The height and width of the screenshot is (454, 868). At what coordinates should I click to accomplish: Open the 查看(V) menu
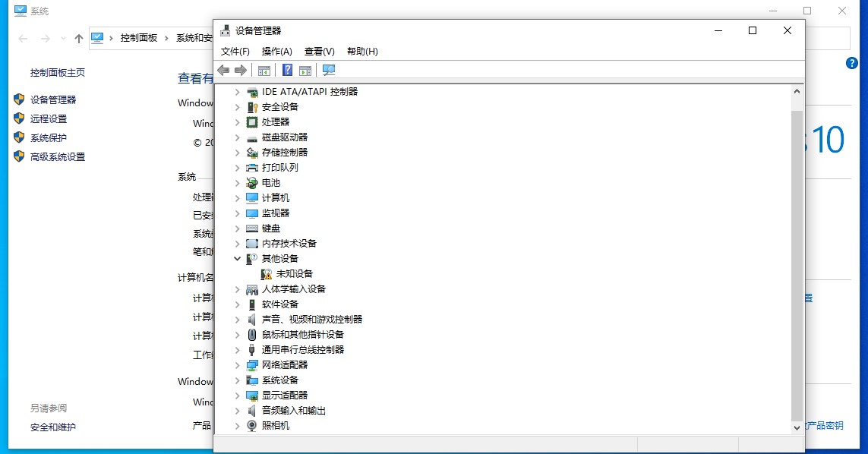[x=318, y=51]
